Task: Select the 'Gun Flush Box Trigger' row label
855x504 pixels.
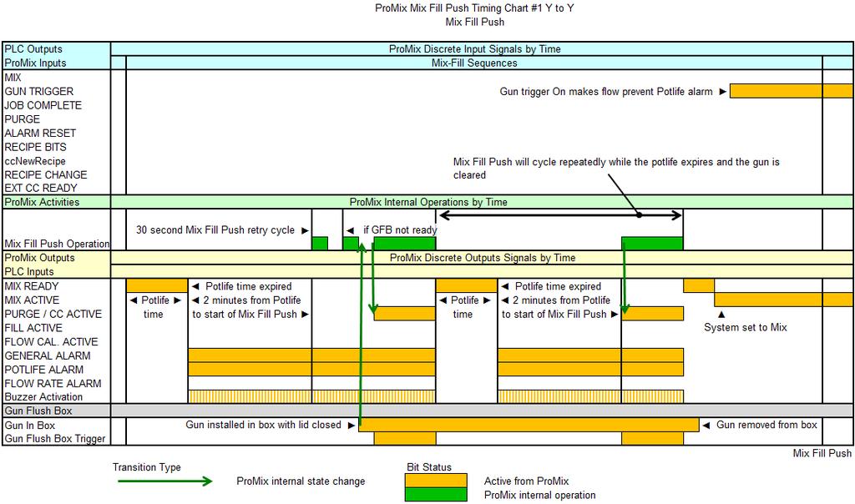Action: pos(54,439)
